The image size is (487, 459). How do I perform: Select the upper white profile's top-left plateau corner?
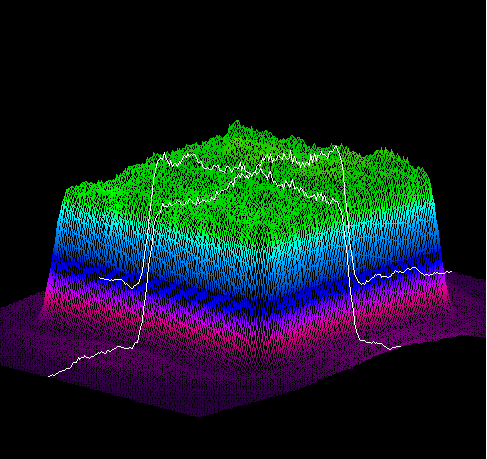click(x=164, y=154)
